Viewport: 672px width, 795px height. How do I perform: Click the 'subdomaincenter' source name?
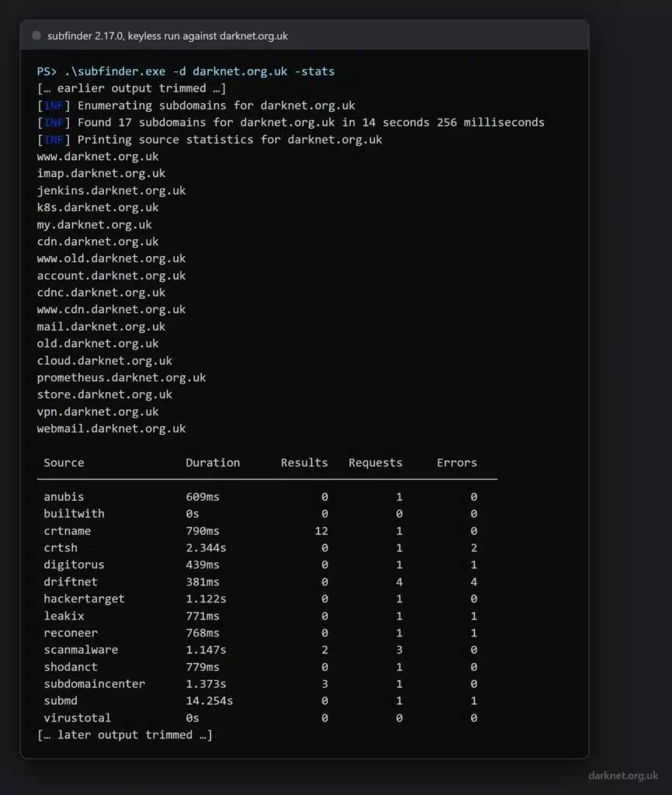pos(94,683)
